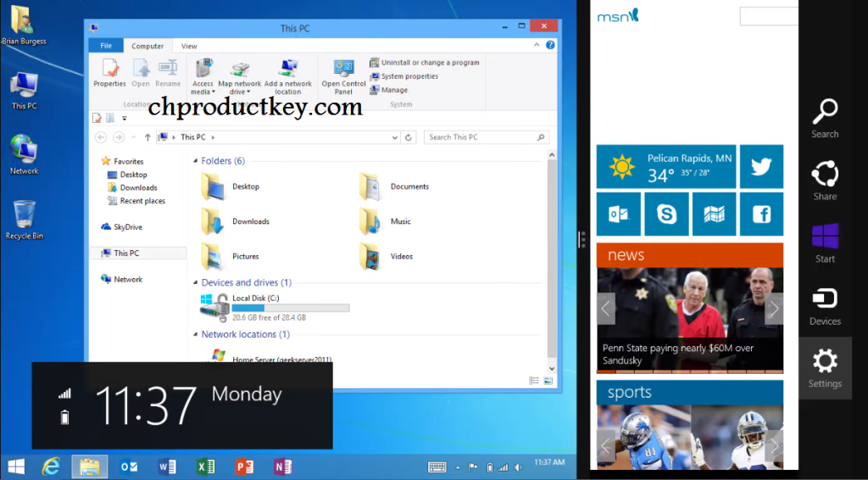Select the Videos folder

386,256
